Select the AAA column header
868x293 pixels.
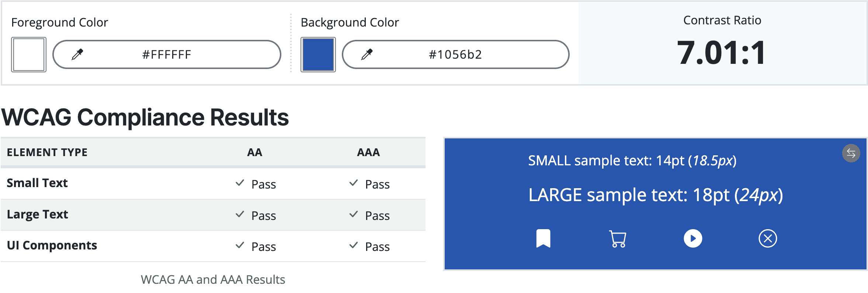pyautogui.click(x=368, y=152)
